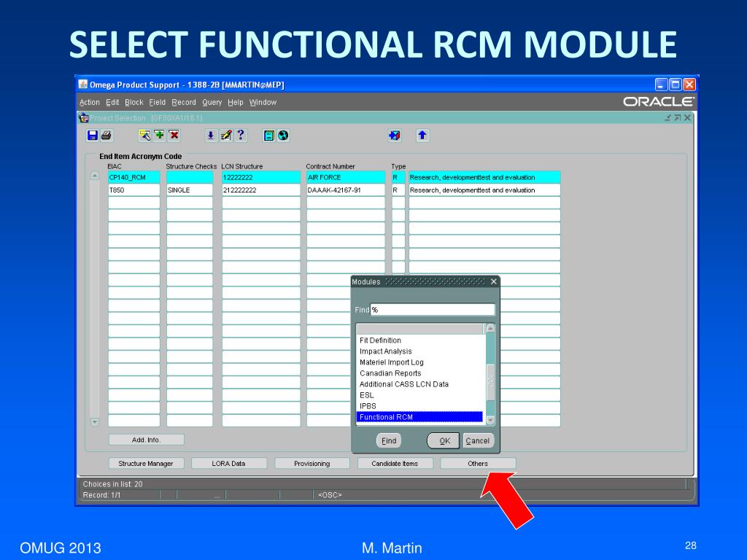Click Structure Checks field SINGLE

pyautogui.click(x=190, y=190)
